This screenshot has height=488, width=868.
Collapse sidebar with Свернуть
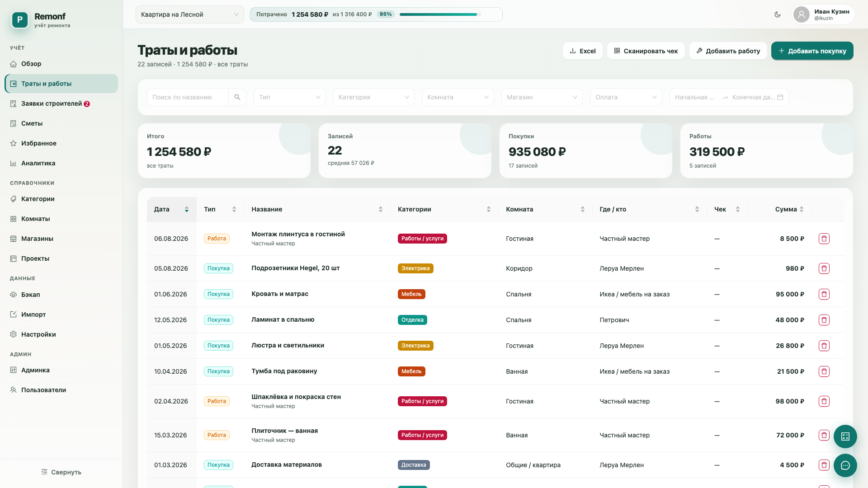point(61,472)
